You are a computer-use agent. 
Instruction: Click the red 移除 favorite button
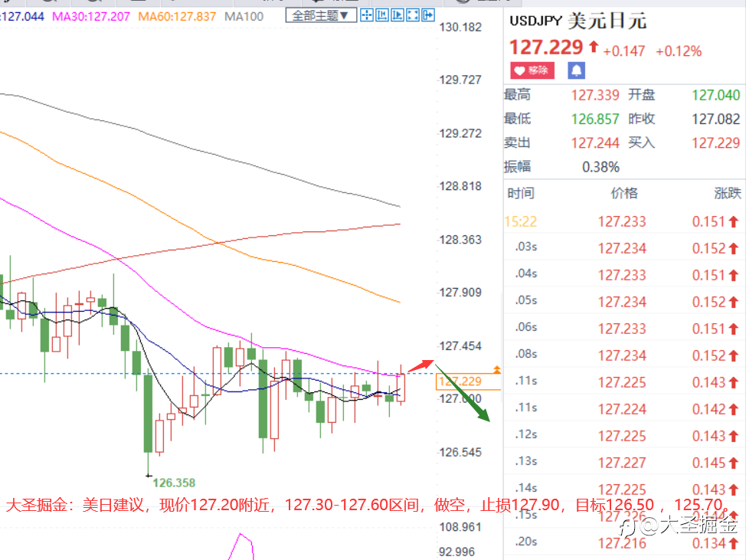[x=532, y=70]
